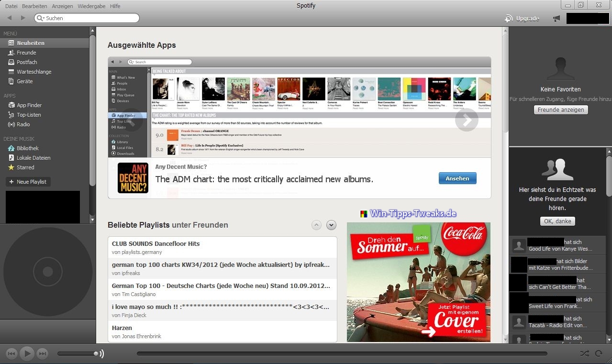Open 'Good Life von Kanye Wes...' feed entry

[x=557, y=245]
